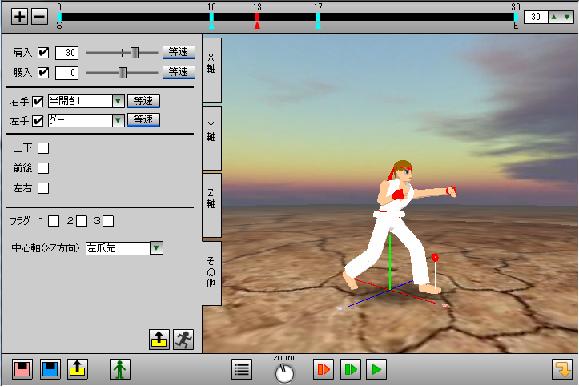579x387 pixels.
Task: Click the yellow load icon in the bottom toolbar
Action: coord(78,369)
